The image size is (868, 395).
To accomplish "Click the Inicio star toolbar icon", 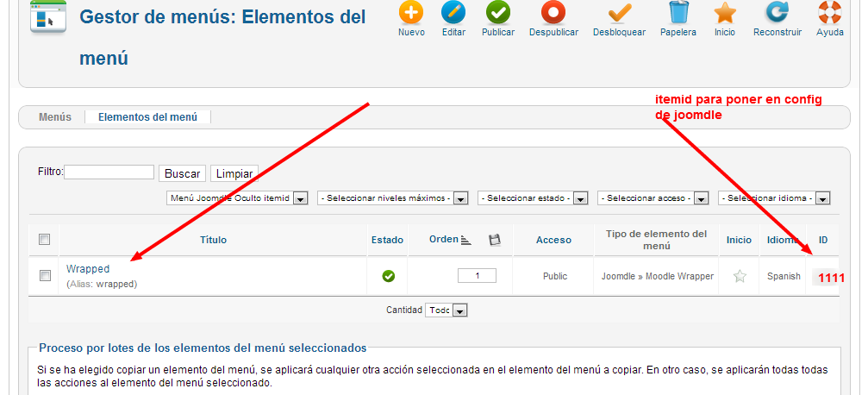I will tap(725, 13).
